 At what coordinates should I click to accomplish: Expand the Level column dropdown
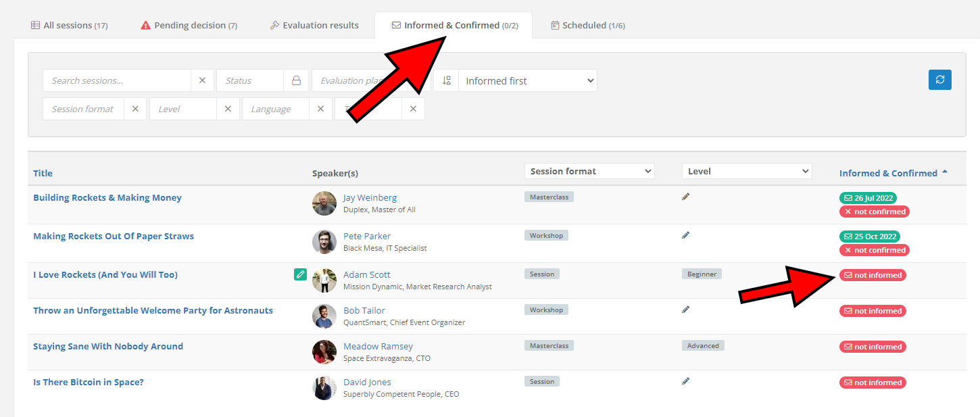746,171
